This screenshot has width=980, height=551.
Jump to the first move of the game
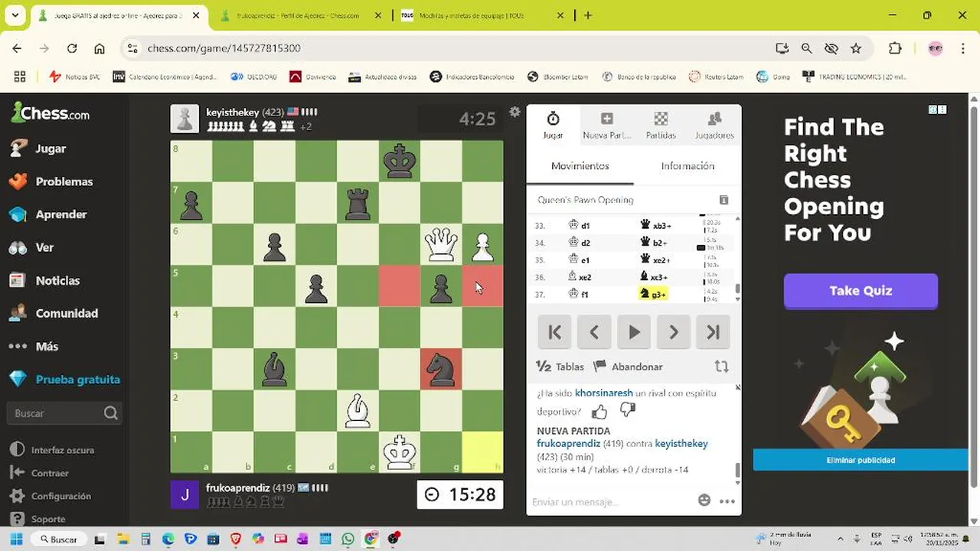[x=555, y=332]
